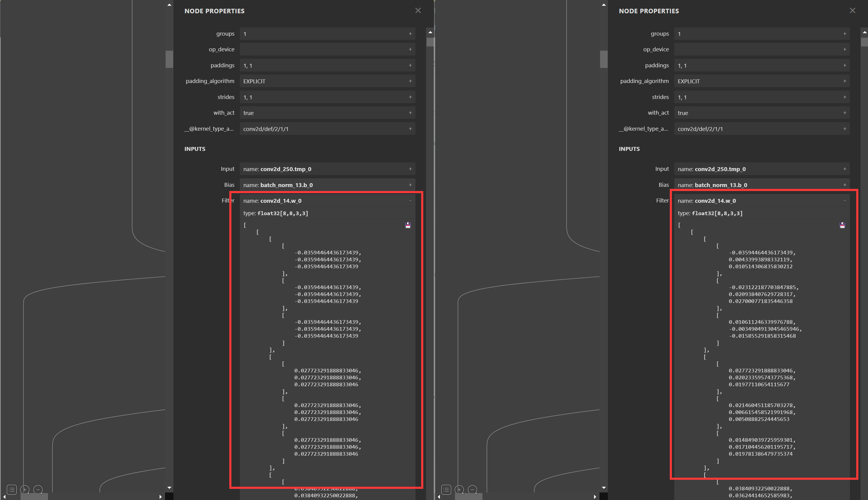
Task: Click value 0.020233595743775368 in right panel
Action: (x=762, y=378)
